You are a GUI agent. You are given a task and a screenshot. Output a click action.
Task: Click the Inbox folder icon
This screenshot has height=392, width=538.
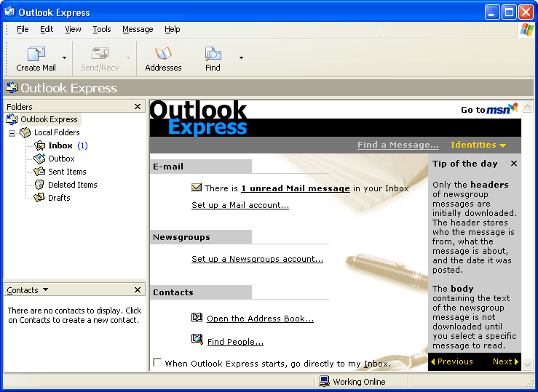click(39, 145)
